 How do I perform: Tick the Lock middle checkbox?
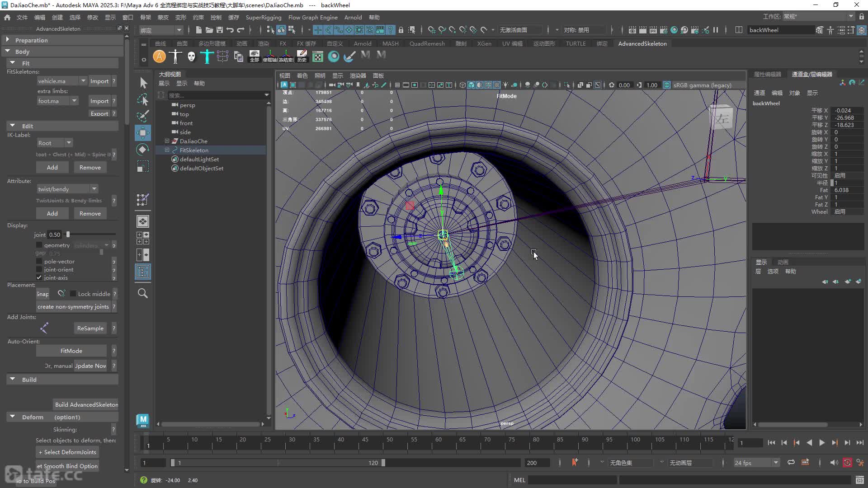point(73,294)
